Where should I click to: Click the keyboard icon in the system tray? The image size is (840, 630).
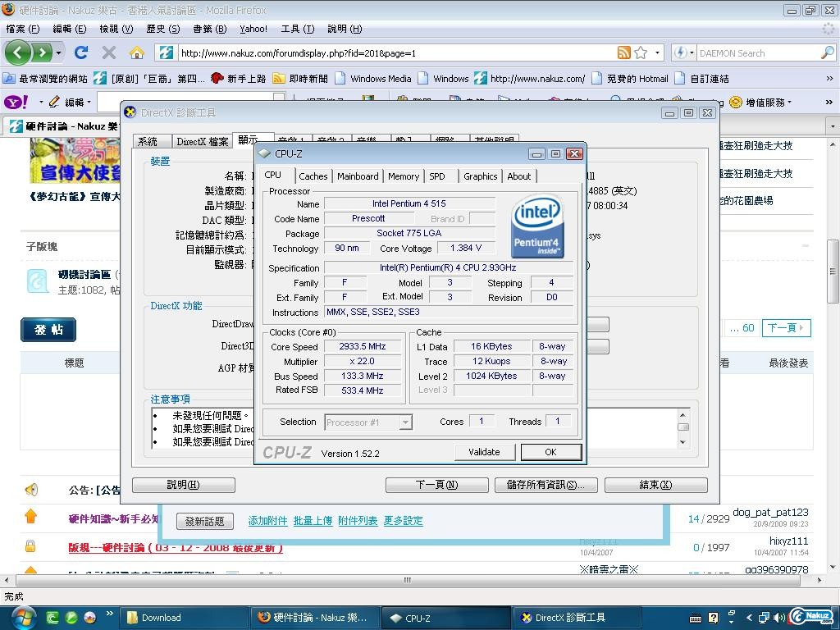click(696, 619)
